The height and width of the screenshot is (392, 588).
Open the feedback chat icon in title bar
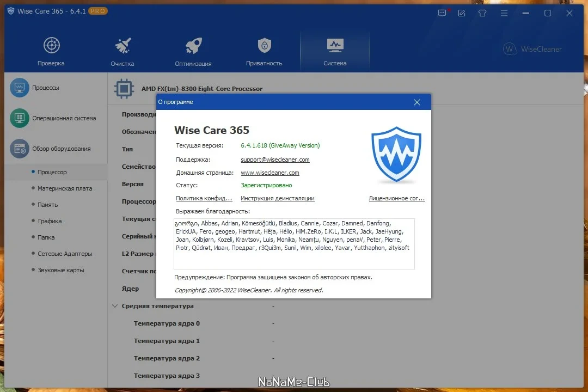click(442, 13)
